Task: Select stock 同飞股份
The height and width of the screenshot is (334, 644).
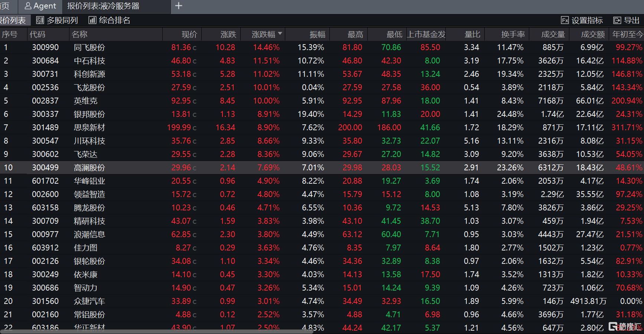Action: (90, 48)
